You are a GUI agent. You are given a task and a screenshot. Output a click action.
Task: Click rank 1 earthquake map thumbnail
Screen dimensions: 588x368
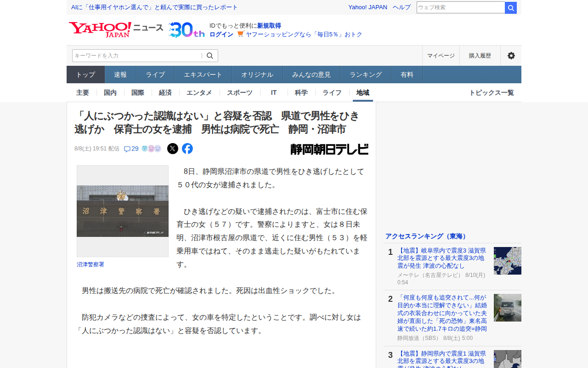click(x=508, y=261)
